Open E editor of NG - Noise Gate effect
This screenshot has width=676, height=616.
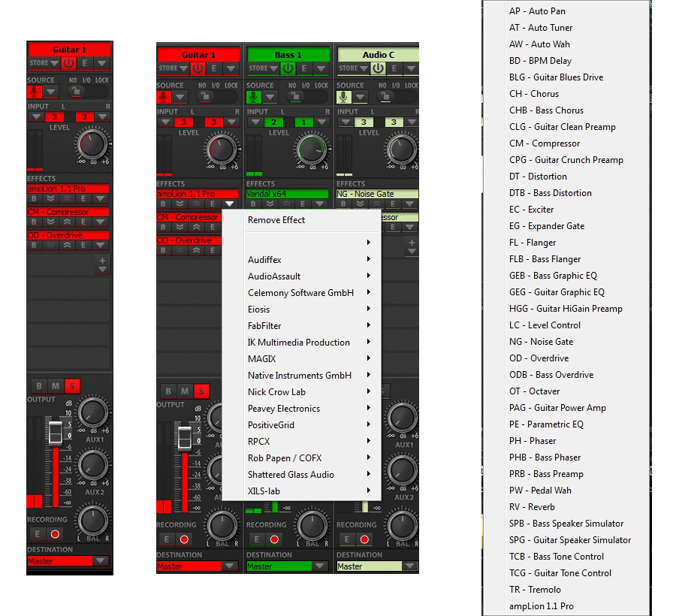pos(393,204)
